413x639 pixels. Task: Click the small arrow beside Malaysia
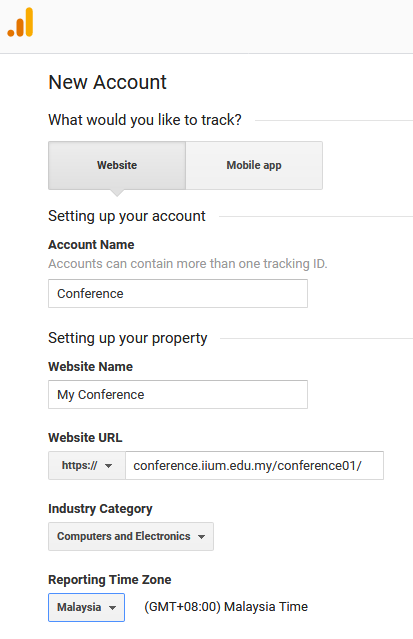[x=113, y=608]
